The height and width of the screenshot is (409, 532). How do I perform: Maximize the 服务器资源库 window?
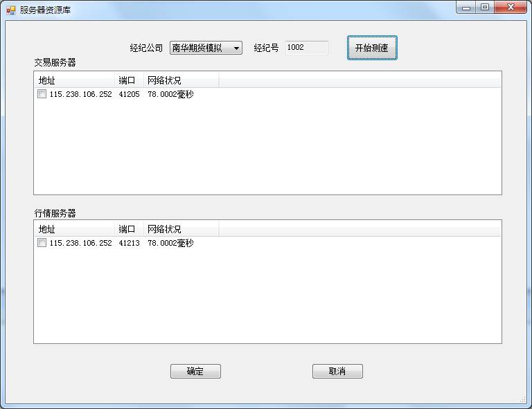pyautogui.click(x=485, y=8)
